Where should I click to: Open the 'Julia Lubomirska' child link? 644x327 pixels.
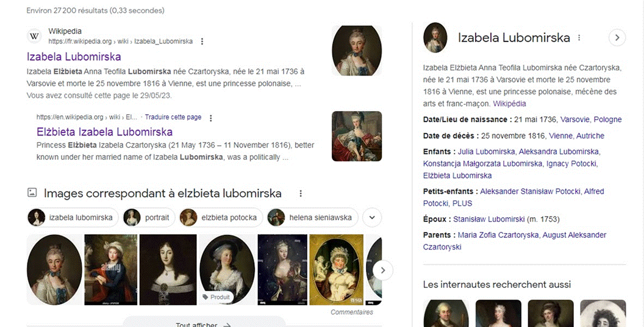pos(486,151)
